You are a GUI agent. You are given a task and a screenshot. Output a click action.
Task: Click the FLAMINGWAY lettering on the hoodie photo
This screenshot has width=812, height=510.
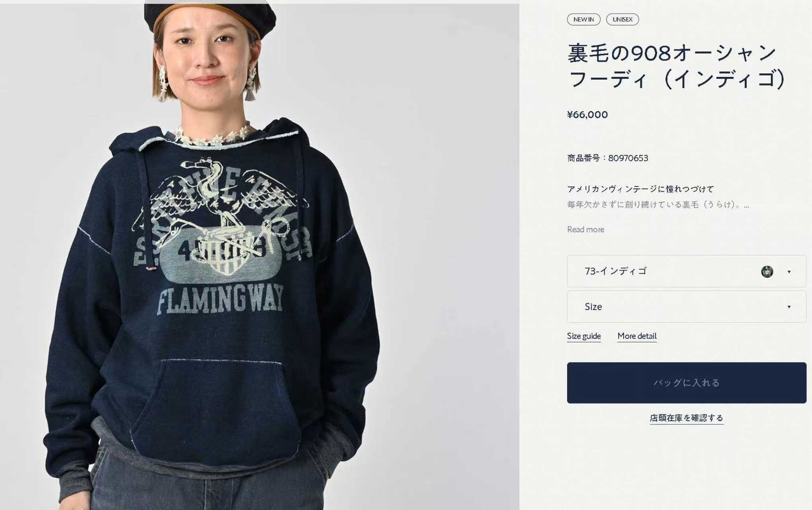pyautogui.click(x=220, y=299)
